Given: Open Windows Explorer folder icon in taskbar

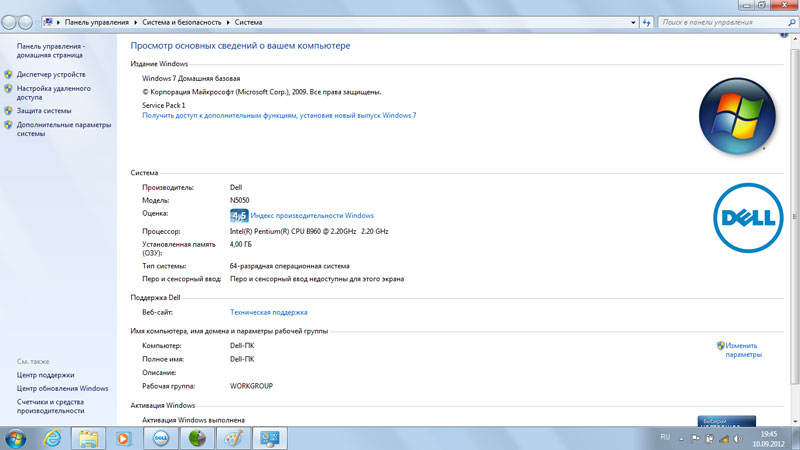Looking at the screenshot, I should [x=88, y=438].
